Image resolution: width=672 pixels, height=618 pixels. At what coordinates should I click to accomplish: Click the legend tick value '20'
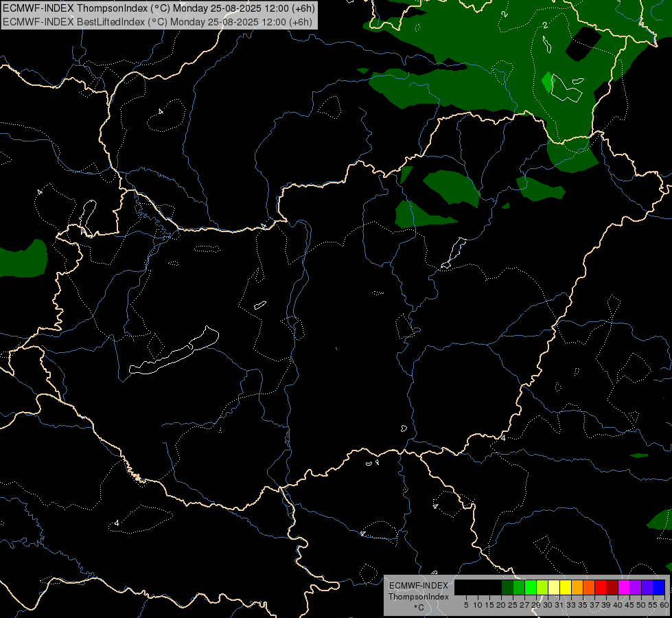click(501, 605)
